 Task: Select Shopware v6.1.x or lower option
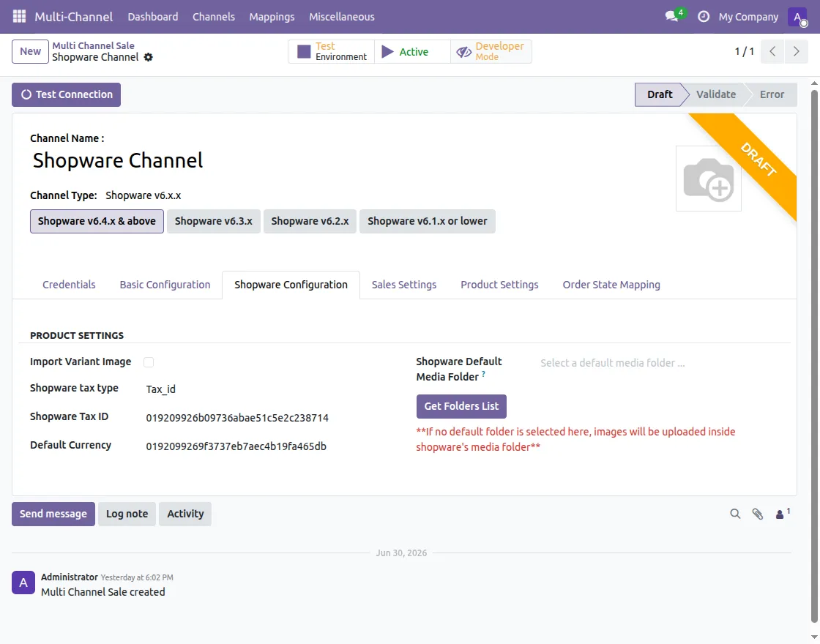428,221
